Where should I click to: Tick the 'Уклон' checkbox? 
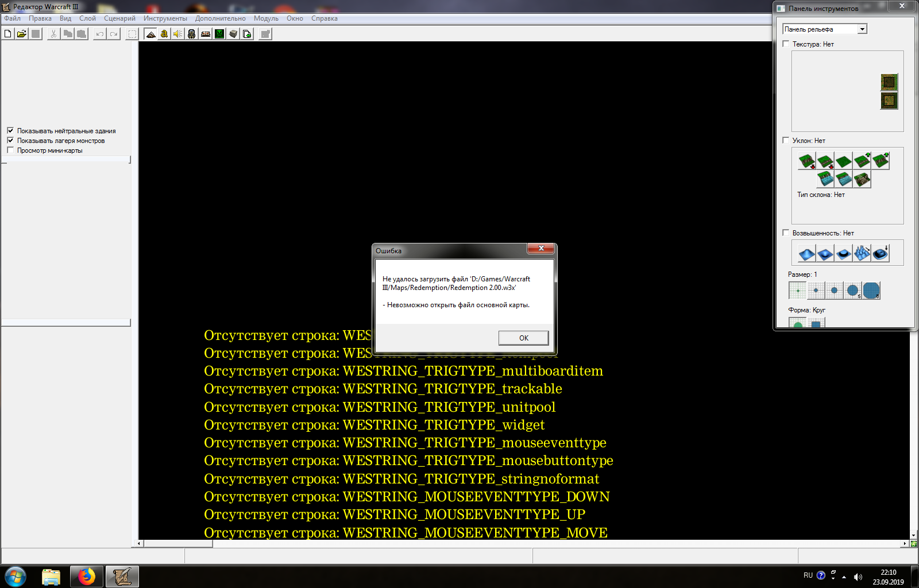[786, 140]
